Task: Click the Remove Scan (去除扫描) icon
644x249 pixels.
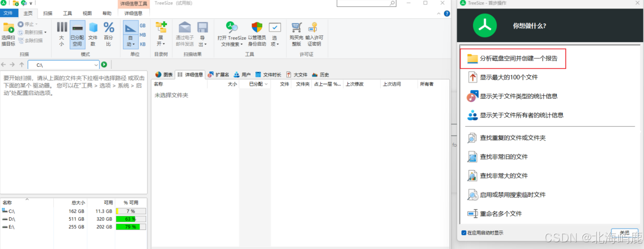Action: (20, 40)
